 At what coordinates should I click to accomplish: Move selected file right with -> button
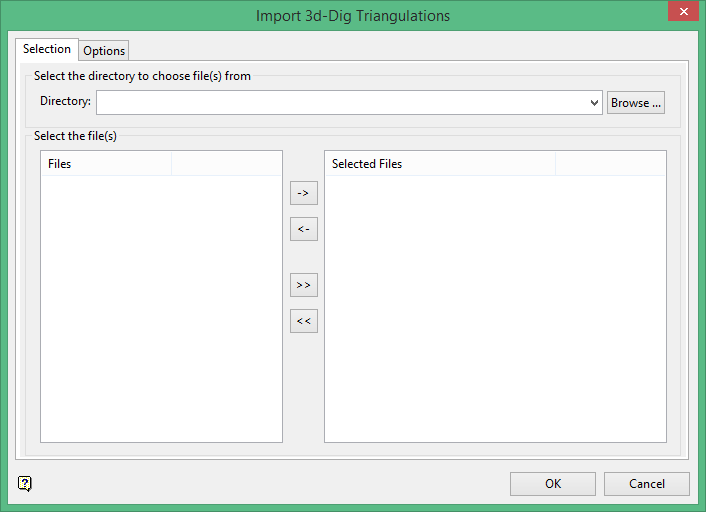click(x=303, y=192)
